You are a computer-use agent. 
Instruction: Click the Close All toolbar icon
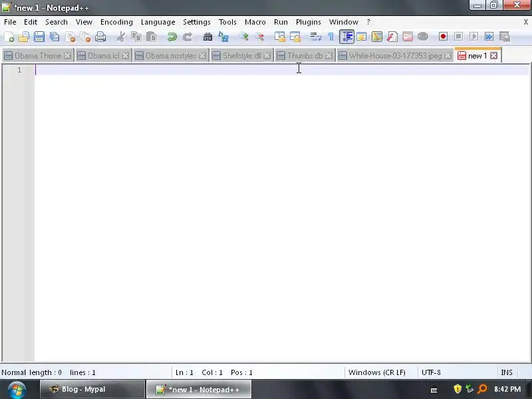click(x=85, y=37)
